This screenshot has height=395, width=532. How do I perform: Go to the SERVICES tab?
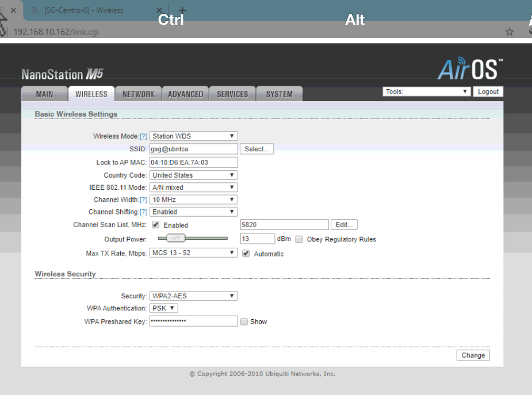point(232,94)
